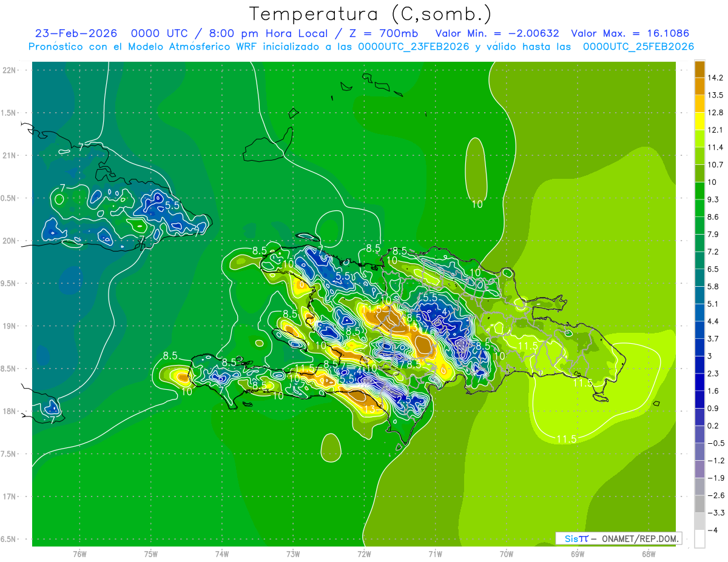Select 'Valor Max. = 16.1086' value
Screen dimensions: 728x562
click(630, 34)
